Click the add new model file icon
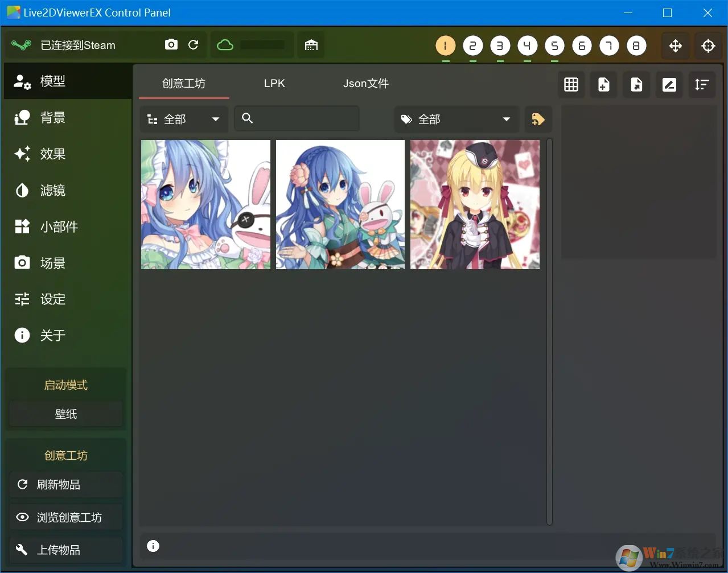The image size is (728, 573). (603, 84)
